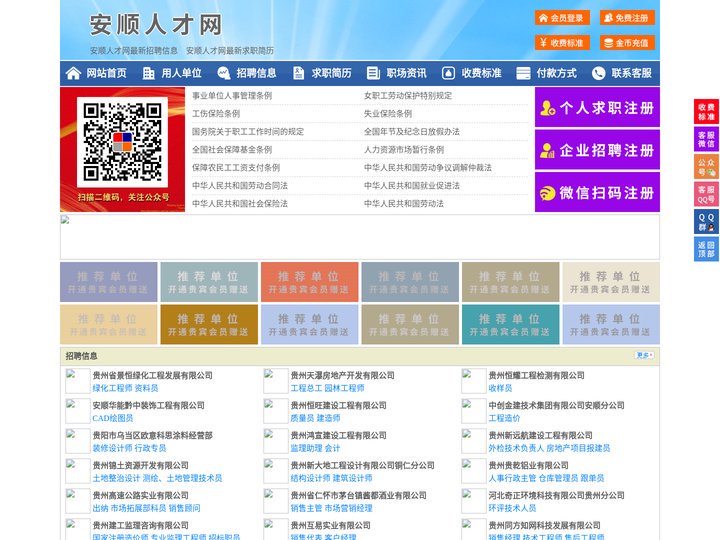Screen dimensions: 720x540
Task: Open 职场资讯 navigation item
Action: (x=406, y=73)
